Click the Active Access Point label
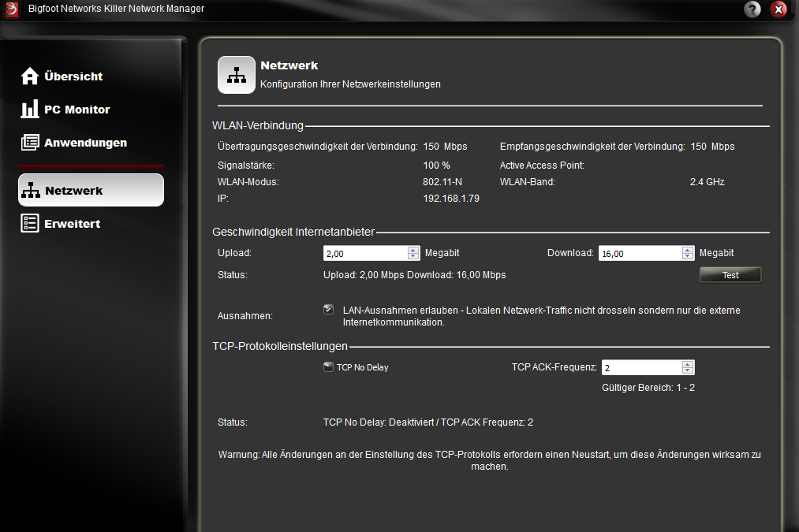 coord(542,166)
